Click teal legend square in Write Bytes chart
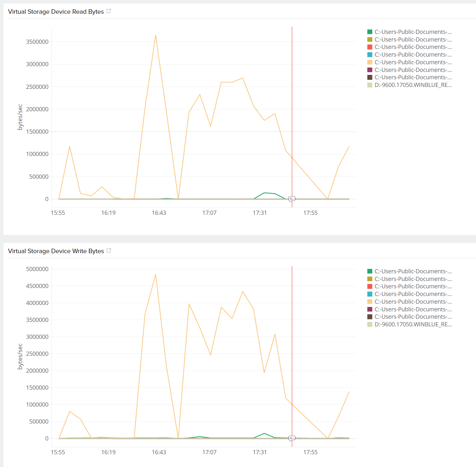The height and width of the screenshot is (467, 476). 370,294
